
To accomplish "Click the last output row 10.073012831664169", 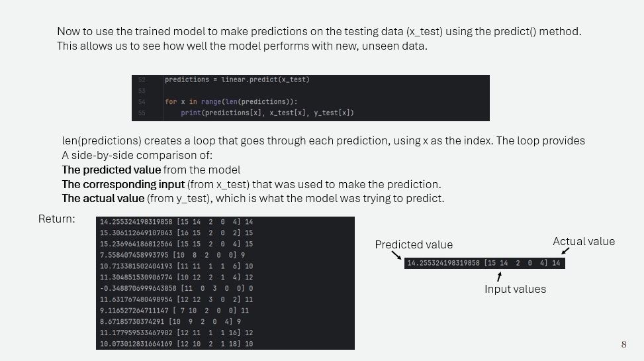I will pyautogui.click(x=177, y=344).
